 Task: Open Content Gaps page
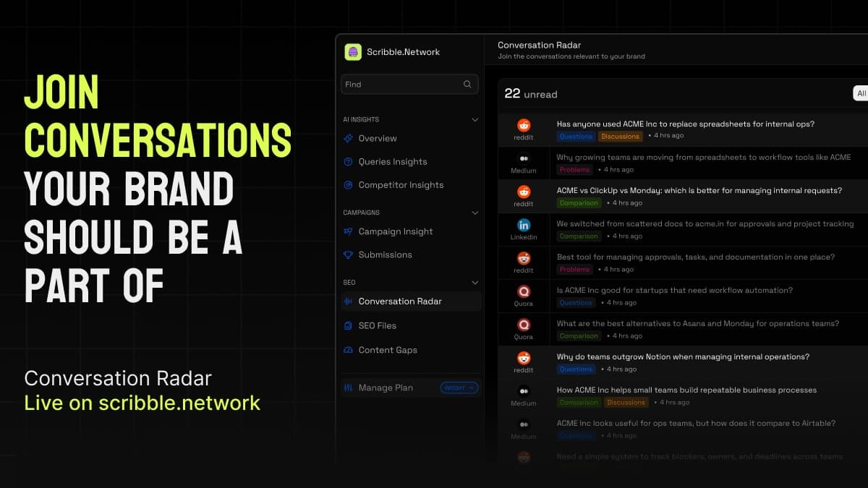pyautogui.click(x=409, y=350)
